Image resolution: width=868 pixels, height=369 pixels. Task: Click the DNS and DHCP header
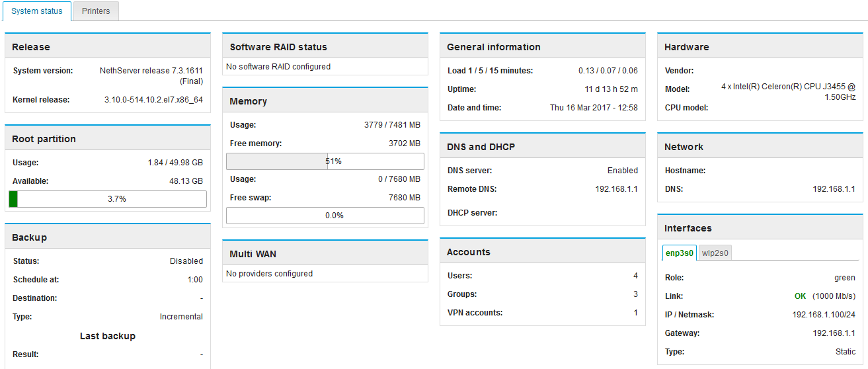pos(543,147)
